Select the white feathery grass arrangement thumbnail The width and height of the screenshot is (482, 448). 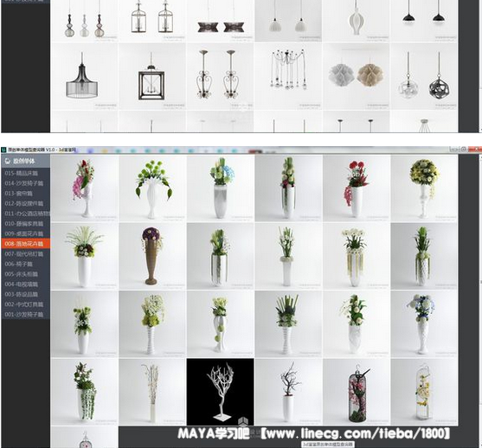(84, 256)
